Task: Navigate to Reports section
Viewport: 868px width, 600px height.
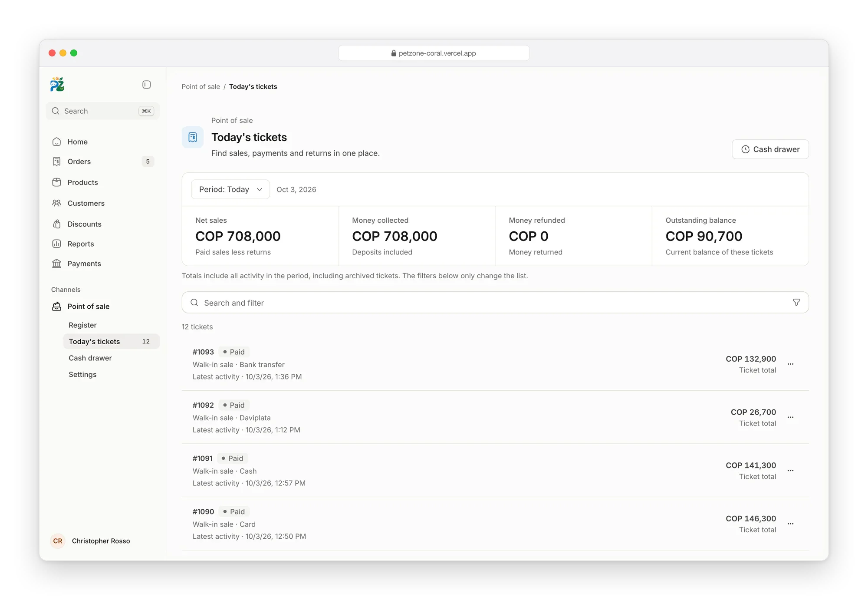Action: (x=102, y=244)
